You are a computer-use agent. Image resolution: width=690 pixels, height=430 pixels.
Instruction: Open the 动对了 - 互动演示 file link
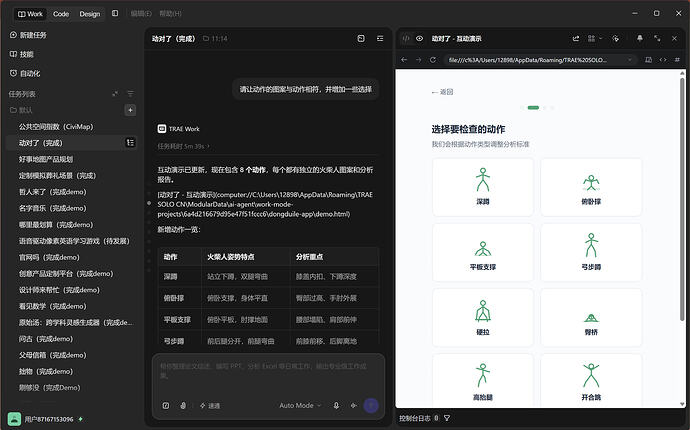coord(265,204)
